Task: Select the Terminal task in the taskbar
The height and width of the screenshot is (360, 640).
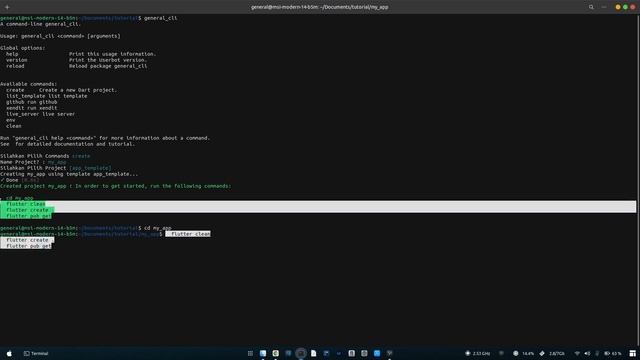Action: (36, 353)
